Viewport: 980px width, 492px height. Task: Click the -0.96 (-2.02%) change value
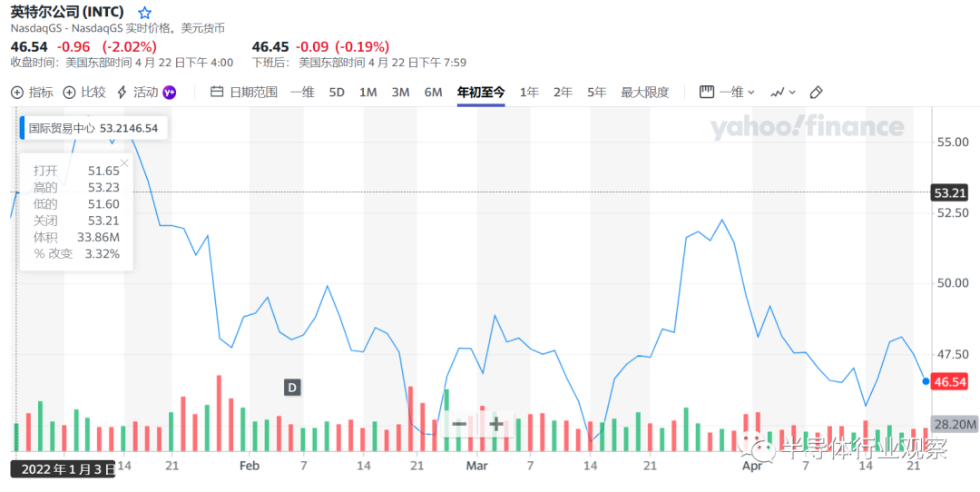107,46
